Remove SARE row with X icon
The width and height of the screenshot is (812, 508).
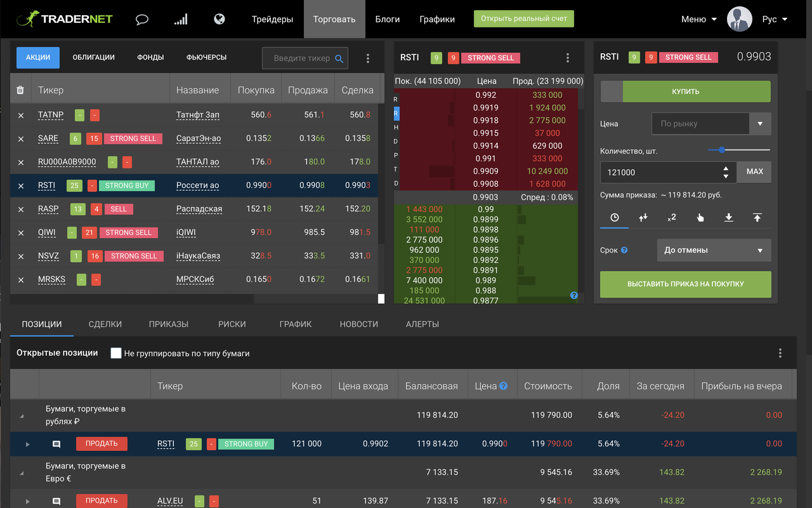[x=21, y=139]
